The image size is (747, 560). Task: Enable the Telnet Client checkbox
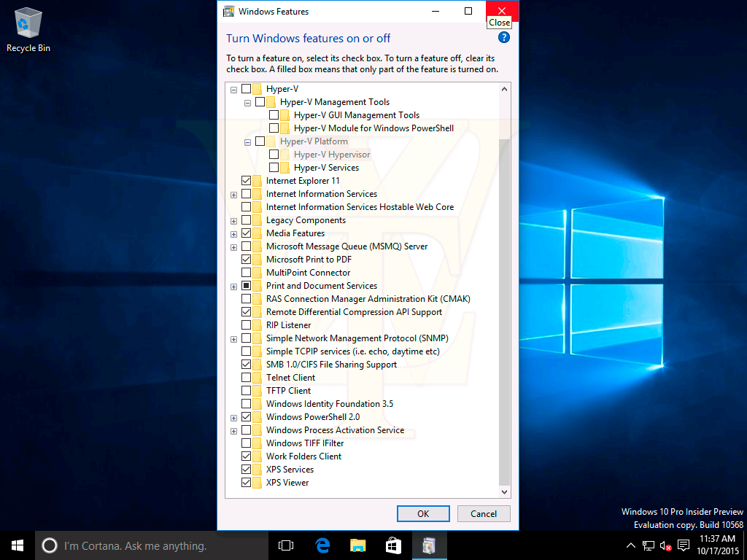pyautogui.click(x=247, y=378)
